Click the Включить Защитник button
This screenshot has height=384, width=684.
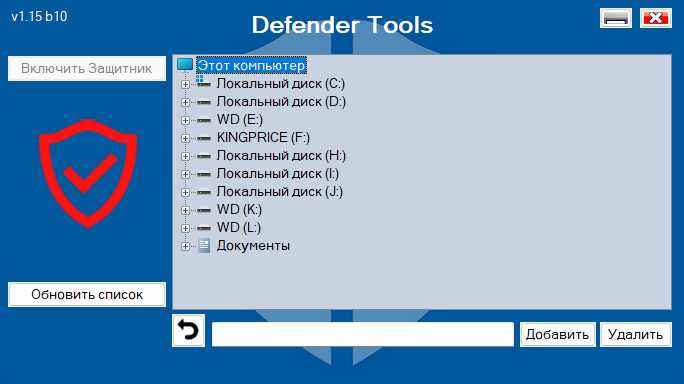[87, 69]
